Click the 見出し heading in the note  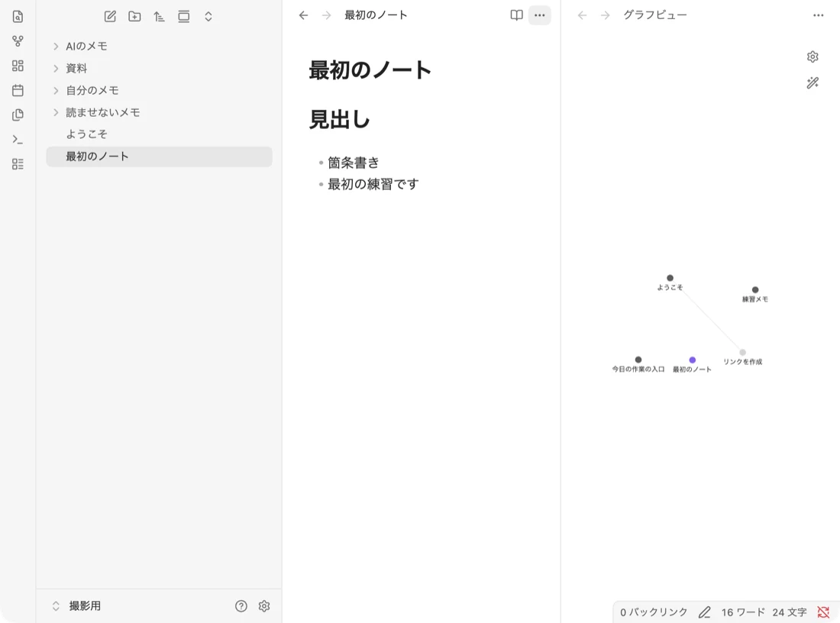[340, 119]
